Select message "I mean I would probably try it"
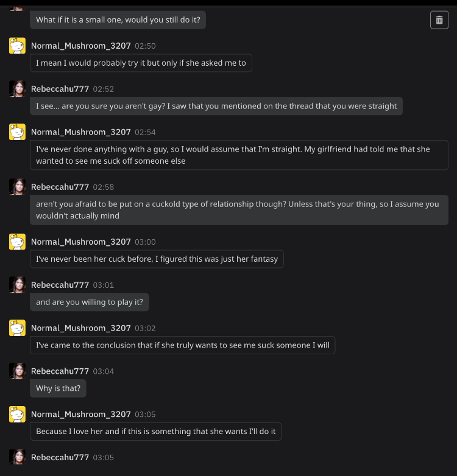Image resolution: width=457 pixels, height=476 pixels. [141, 63]
